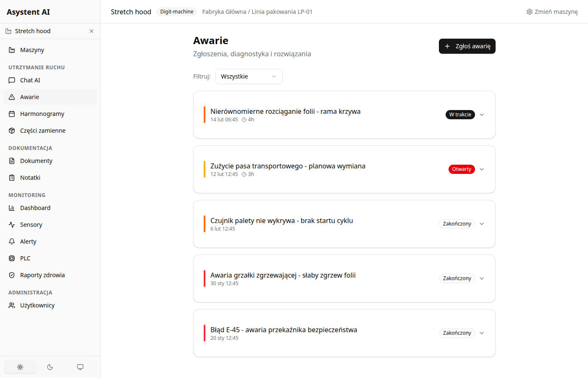
Task: Open the Wszystkie filter dropdown
Action: click(x=249, y=76)
